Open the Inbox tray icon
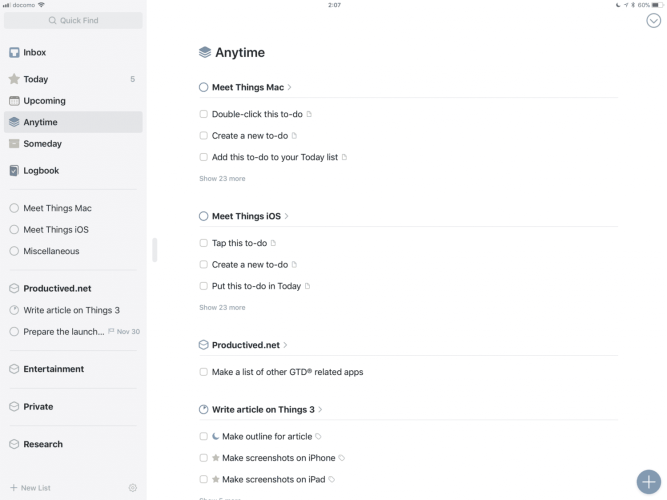This screenshot has width=667, height=500. 14,52
